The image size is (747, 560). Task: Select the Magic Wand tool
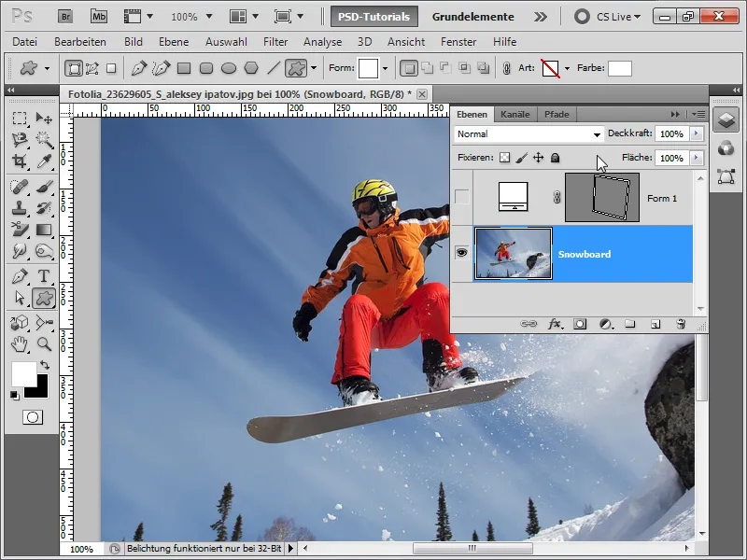tap(44, 139)
